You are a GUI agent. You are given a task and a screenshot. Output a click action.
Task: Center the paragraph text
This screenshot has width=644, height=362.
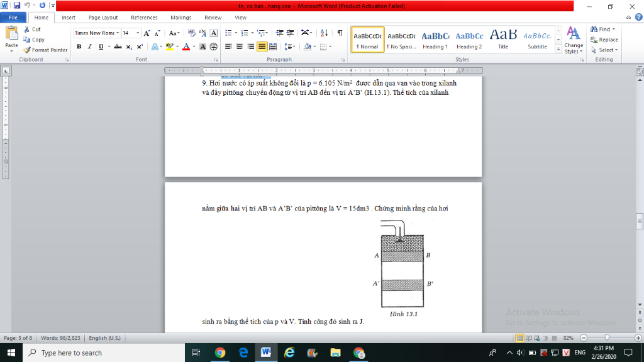[x=240, y=47]
